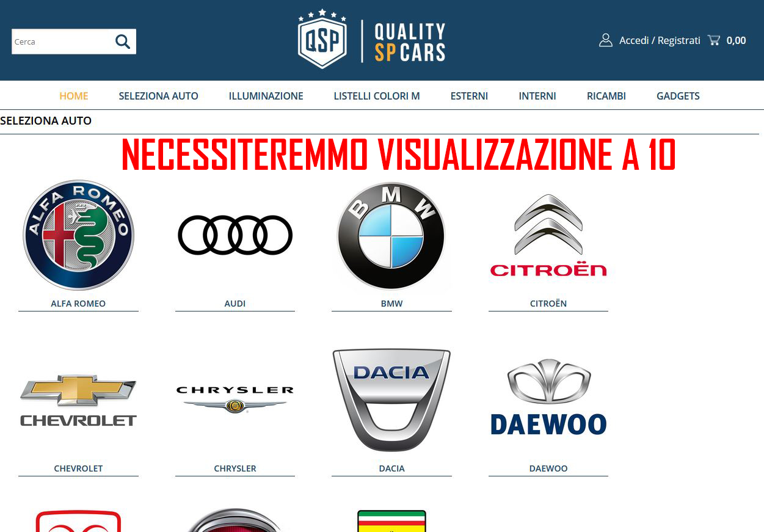Click the search magnifier icon
The height and width of the screenshot is (532, 764).
coord(123,42)
